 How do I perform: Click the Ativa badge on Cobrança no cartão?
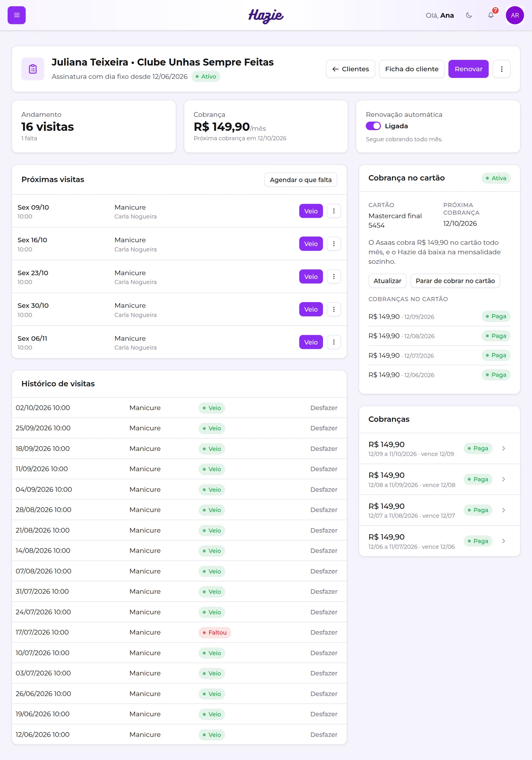tap(496, 178)
